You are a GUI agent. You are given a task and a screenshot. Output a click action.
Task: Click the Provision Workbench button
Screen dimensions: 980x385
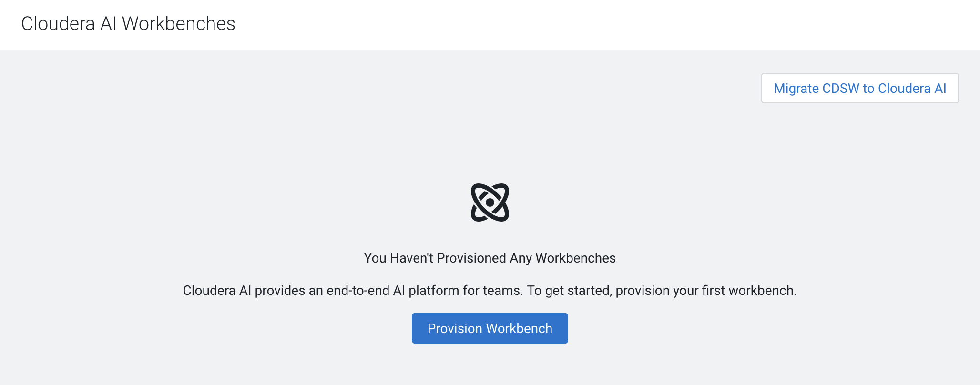[490, 328]
